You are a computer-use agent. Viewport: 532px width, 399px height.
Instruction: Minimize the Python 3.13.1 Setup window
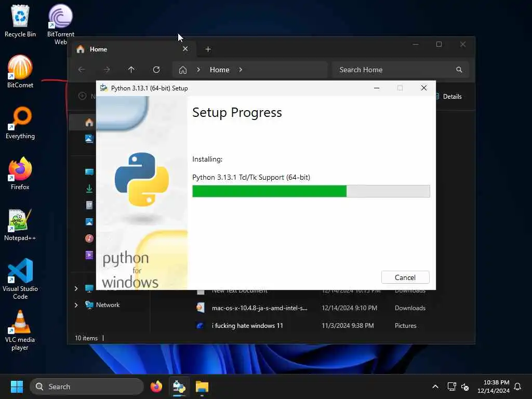point(376,88)
